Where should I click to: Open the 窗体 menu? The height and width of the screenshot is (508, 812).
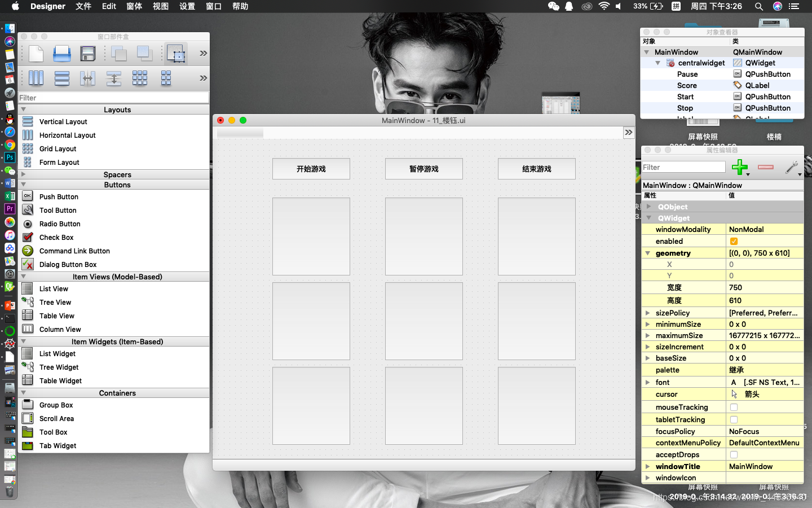coord(134,6)
